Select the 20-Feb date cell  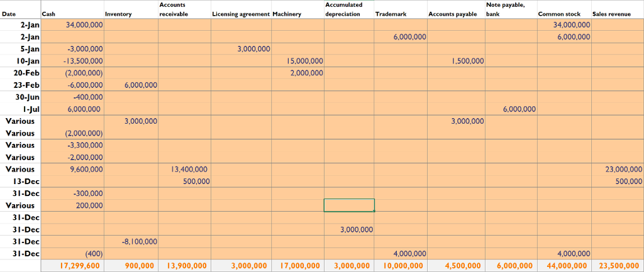tap(21, 73)
